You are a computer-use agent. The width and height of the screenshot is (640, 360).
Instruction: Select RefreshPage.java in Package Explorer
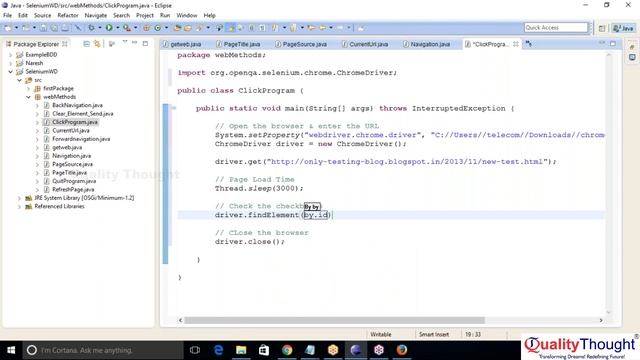point(73,190)
